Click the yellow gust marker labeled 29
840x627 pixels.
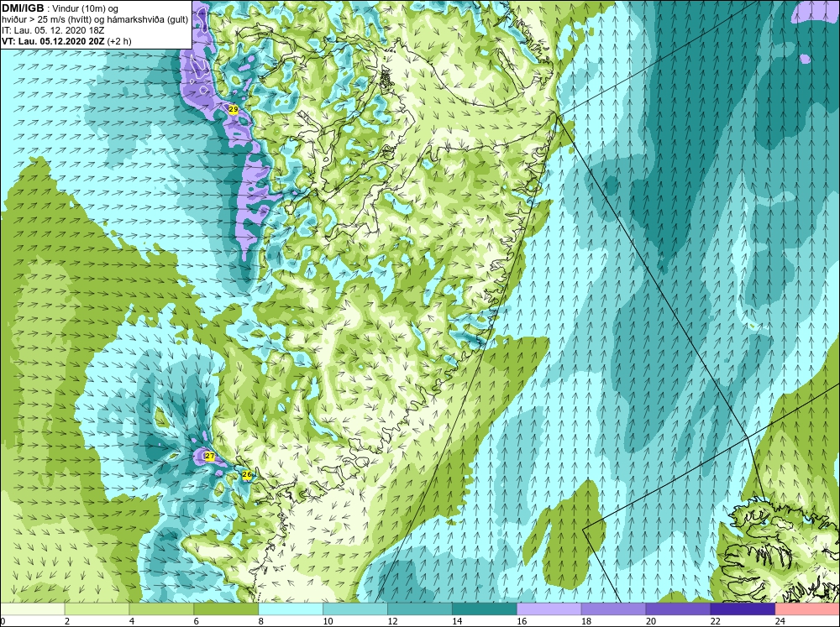click(233, 109)
